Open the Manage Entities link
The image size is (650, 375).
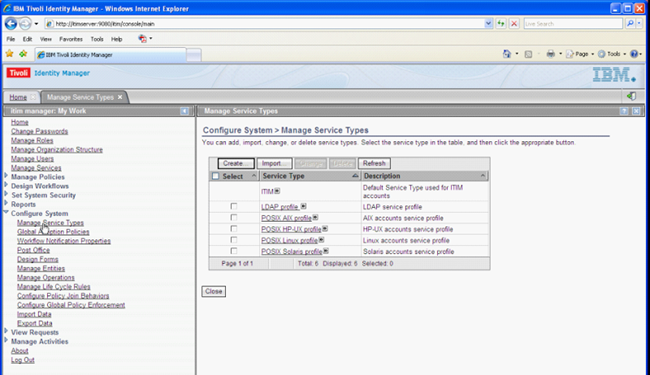click(41, 269)
